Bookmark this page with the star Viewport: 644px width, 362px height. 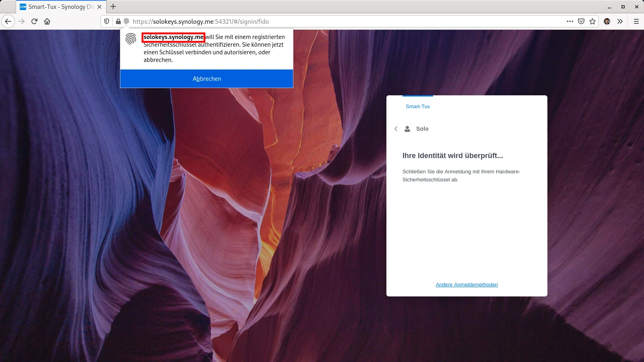(592, 21)
